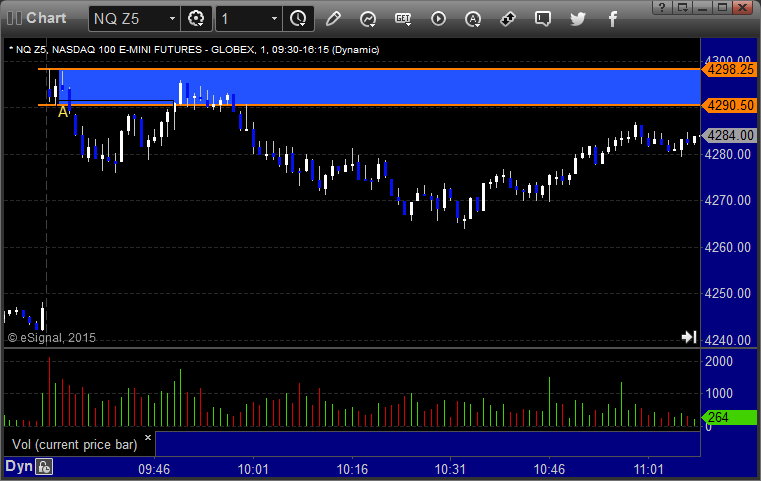The height and width of the screenshot is (481, 761).
Task: Open help question mark button
Action: click(x=662, y=7)
